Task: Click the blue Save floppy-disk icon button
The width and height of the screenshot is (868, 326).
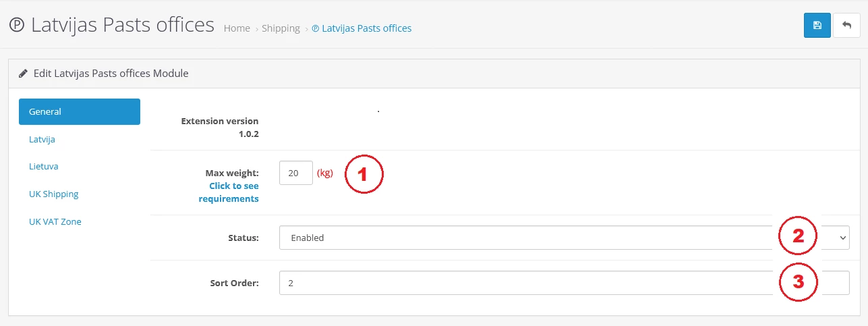Action: [x=817, y=25]
